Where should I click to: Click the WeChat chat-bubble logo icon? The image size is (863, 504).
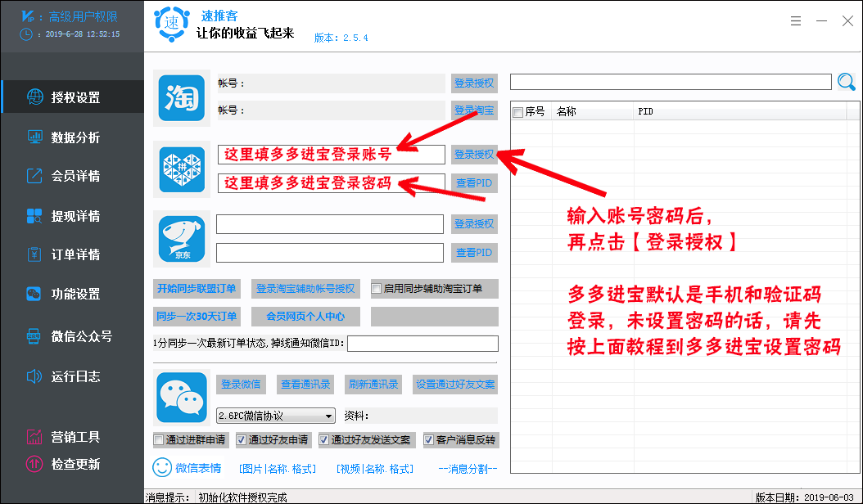coord(182,398)
